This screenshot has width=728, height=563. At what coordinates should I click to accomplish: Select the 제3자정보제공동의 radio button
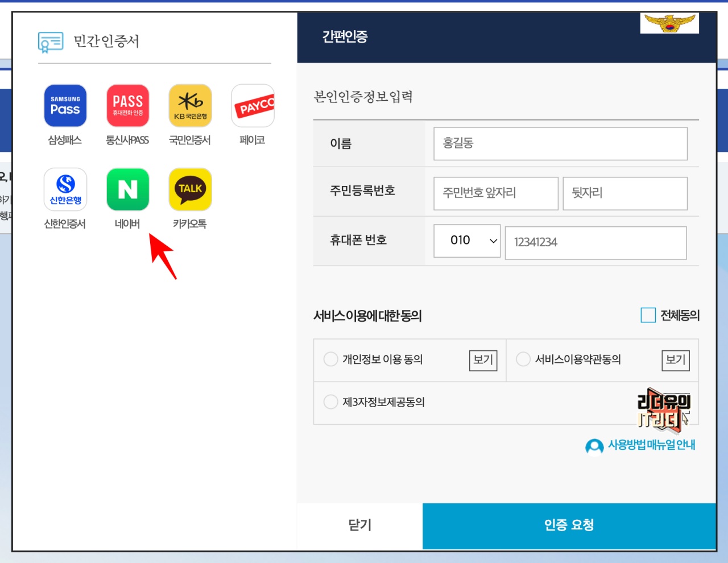[x=330, y=402]
